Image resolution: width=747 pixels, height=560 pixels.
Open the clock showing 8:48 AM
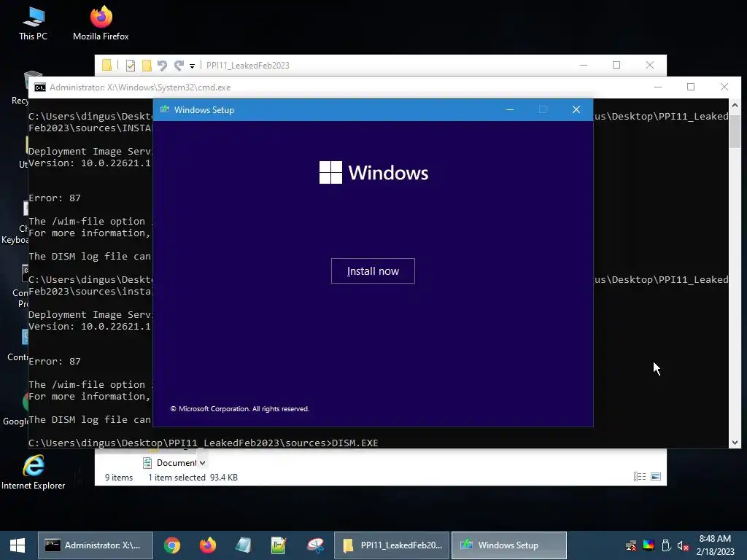[x=715, y=545]
